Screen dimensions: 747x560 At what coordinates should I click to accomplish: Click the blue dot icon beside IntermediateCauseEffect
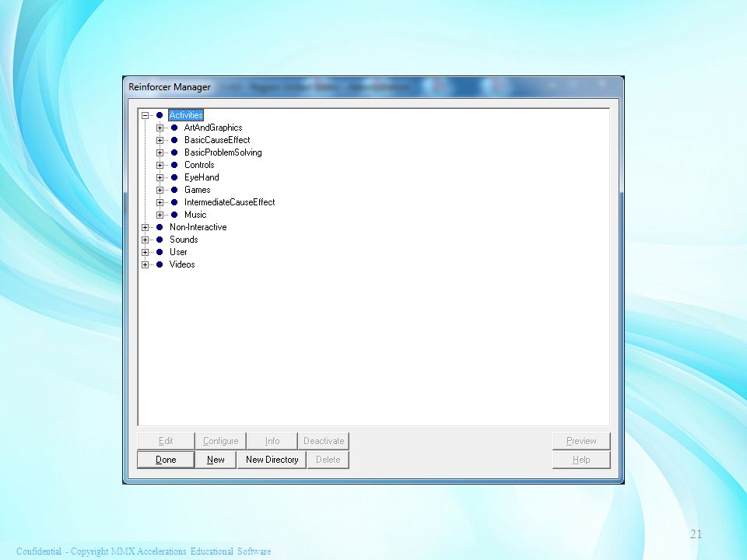click(x=174, y=202)
